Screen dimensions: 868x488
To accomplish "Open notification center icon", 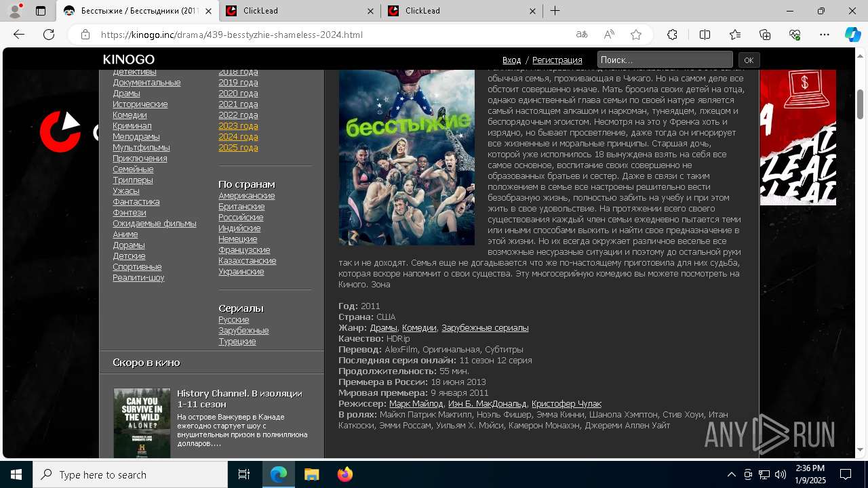I will pos(846,474).
